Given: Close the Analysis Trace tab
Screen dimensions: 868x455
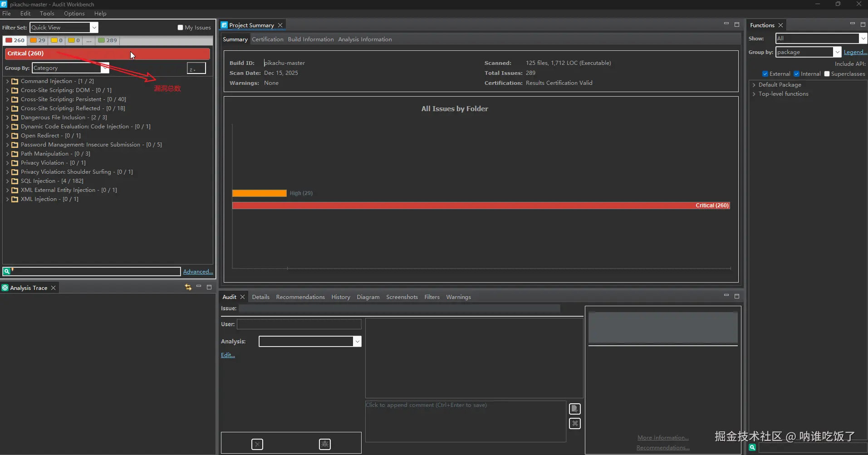Looking at the screenshot, I should pos(53,288).
